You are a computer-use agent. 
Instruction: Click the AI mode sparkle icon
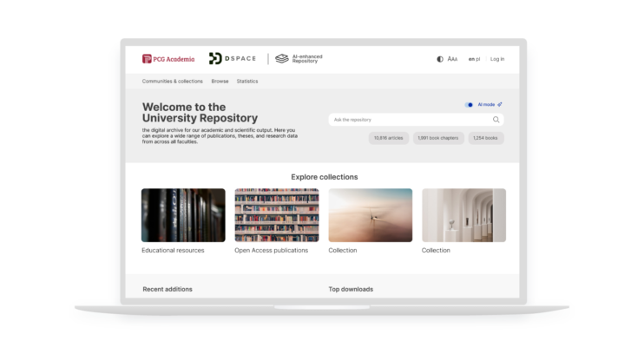click(500, 104)
